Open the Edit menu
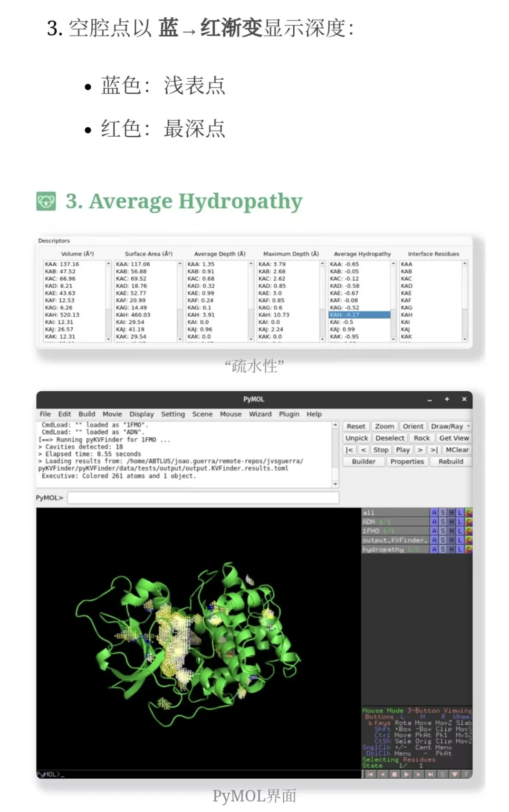The image size is (509, 812). [x=65, y=414]
